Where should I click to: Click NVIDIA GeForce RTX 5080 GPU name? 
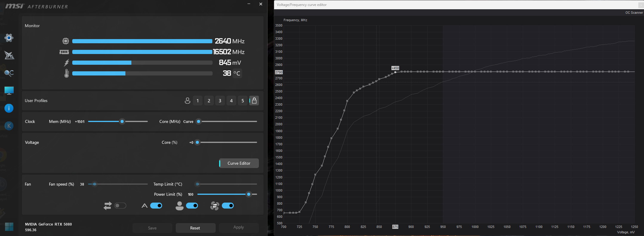pyautogui.click(x=48, y=224)
